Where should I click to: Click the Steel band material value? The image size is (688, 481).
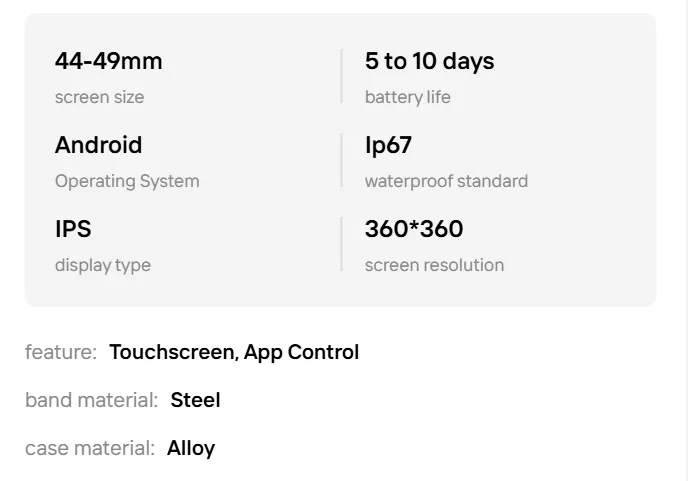click(195, 400)
